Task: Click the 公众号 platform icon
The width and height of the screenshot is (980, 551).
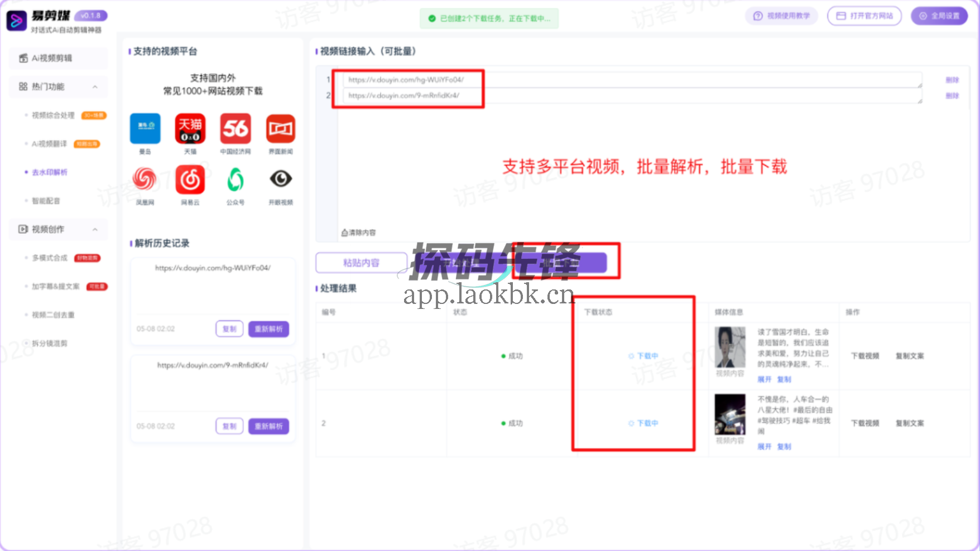Action: 235,180
